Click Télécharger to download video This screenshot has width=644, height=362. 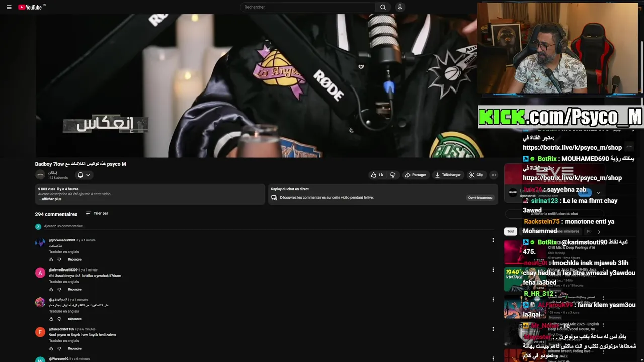(448, 175)
